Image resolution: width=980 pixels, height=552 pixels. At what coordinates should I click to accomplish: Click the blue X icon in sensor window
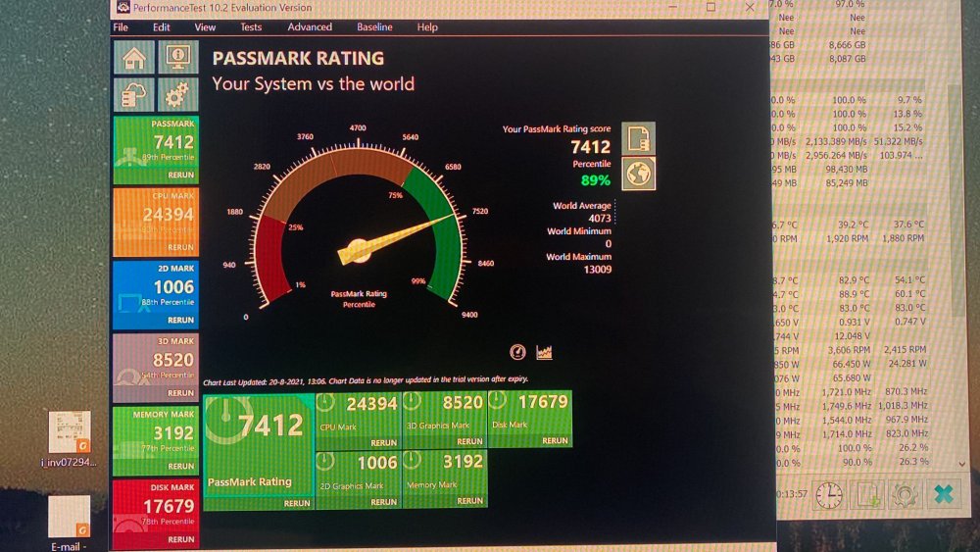click(943, 494)
